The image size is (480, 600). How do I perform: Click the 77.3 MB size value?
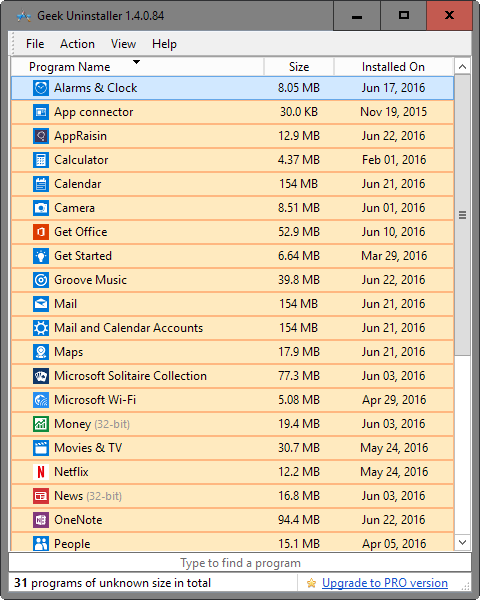tap(299, 376)
